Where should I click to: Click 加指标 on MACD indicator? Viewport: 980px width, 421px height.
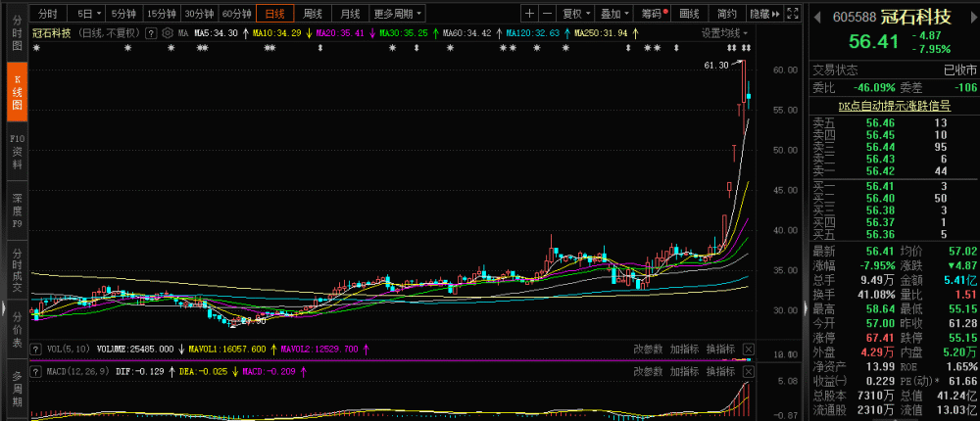(x=684, y=372)
